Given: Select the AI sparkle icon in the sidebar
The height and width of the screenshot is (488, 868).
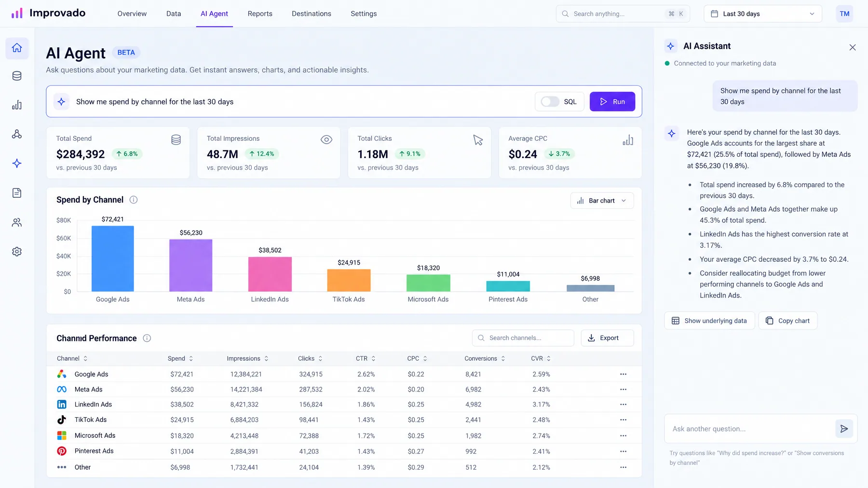Looking at the screenshot, I should [17, 163].
